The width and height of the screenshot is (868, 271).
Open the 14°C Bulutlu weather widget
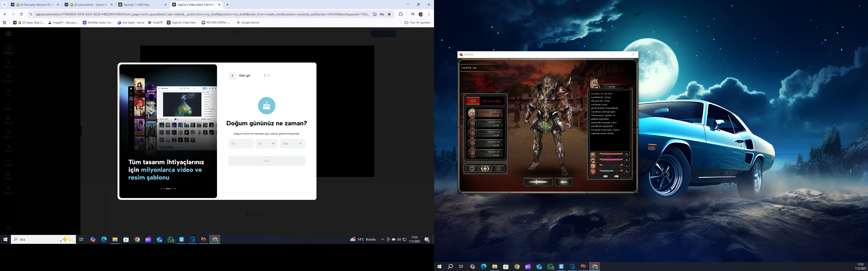(363, 240)
